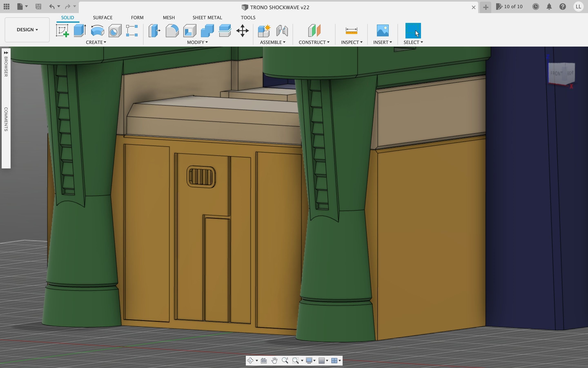Open the Viewports layout icon
588x368 pixels.
(334, 360)
